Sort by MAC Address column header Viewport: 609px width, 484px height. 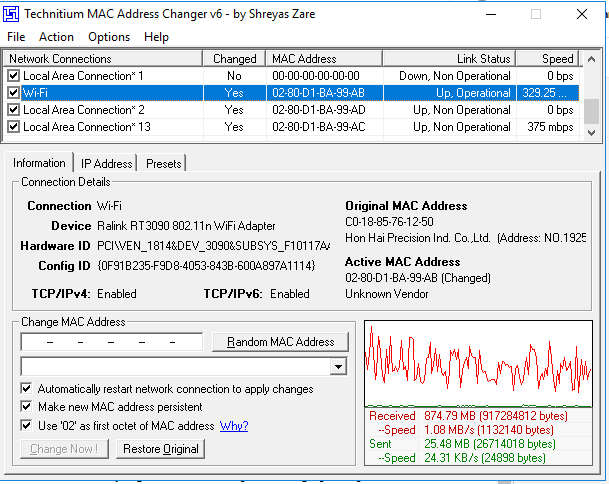pyautogui.click(x=324, y=59)
